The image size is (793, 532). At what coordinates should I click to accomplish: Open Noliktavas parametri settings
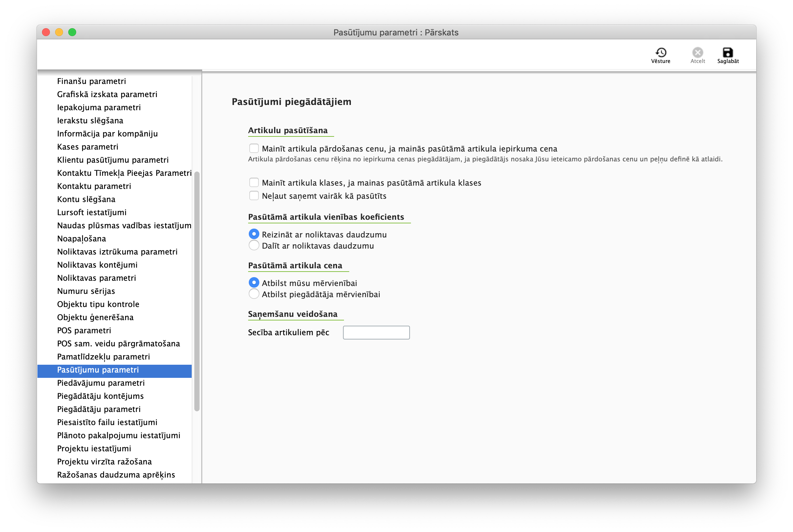pyautogui.click(x=96, y=278)
